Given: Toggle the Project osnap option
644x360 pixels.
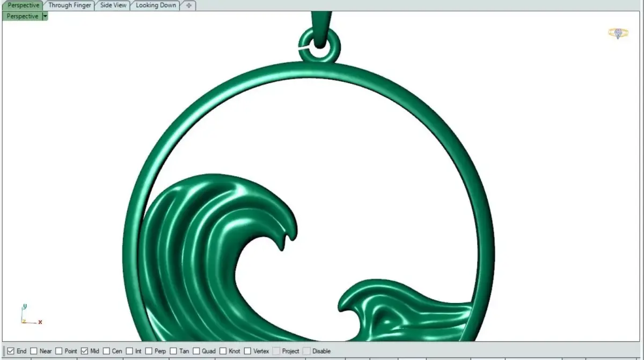Looking at the screenshot, I should (x=276, y=351).
